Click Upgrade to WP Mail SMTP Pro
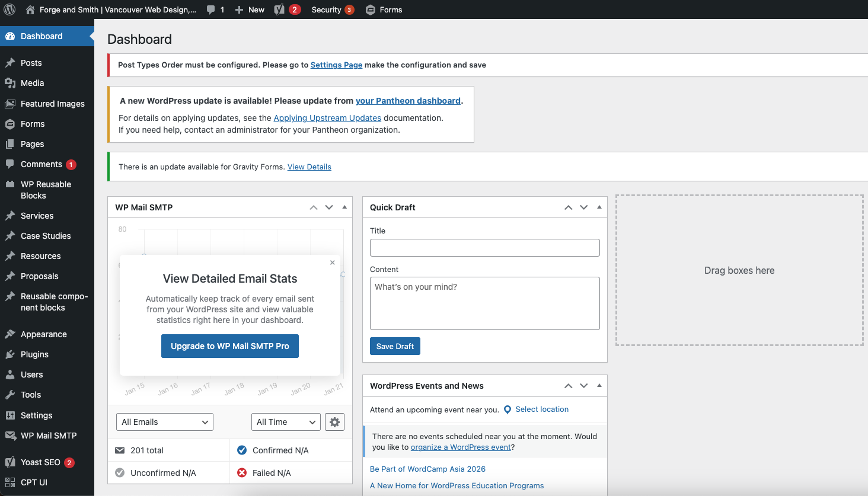Screen dimensions: 868x496 (230, 346)
